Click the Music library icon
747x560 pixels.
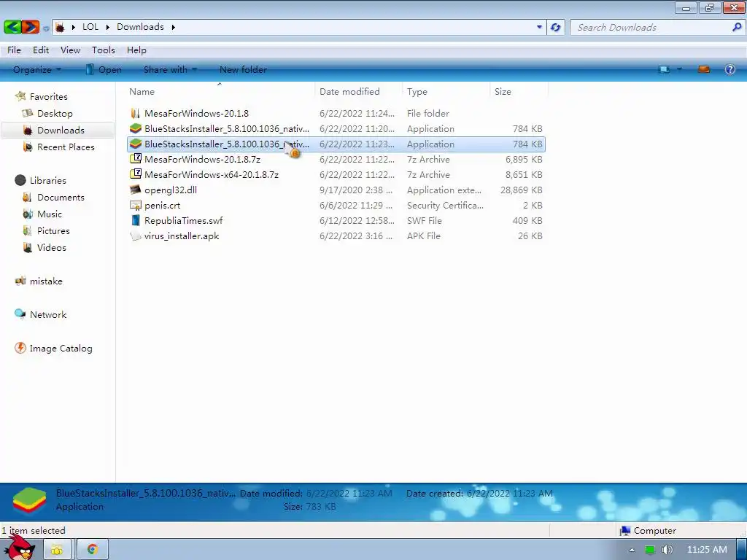pyautogui.click(x=28, y=214)
